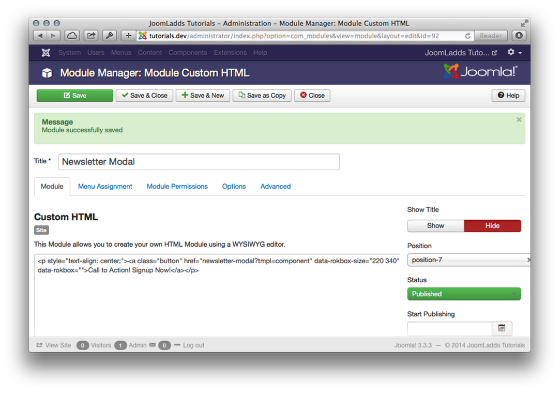Viewport: 560px width, 393px height.
Task: Open the Status dropdown showing Published
Action: (464, 294)
